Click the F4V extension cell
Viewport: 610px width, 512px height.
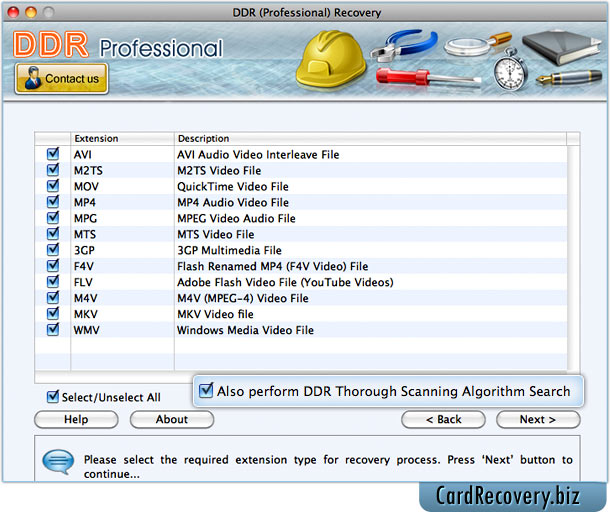pos(122,266)
